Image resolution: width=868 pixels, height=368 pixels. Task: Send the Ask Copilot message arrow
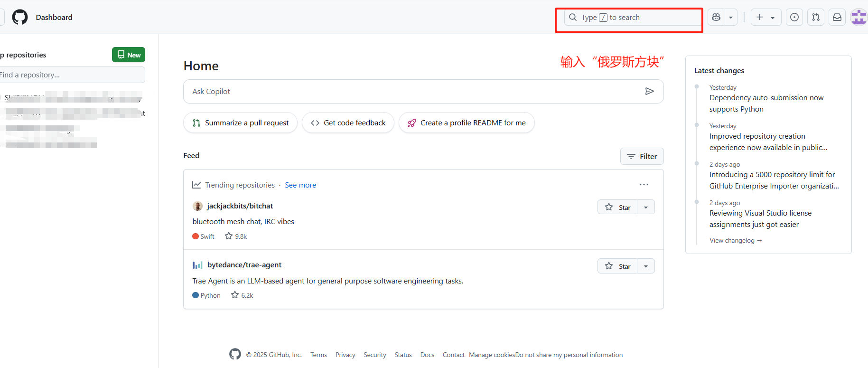pos(650,91)
